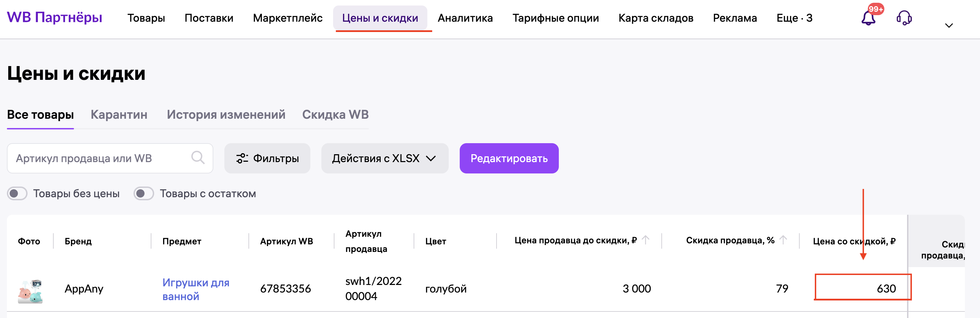Sort by seller price before discount arrow
980x318 pixels.
pyautogui.click(x=646, y=240)
